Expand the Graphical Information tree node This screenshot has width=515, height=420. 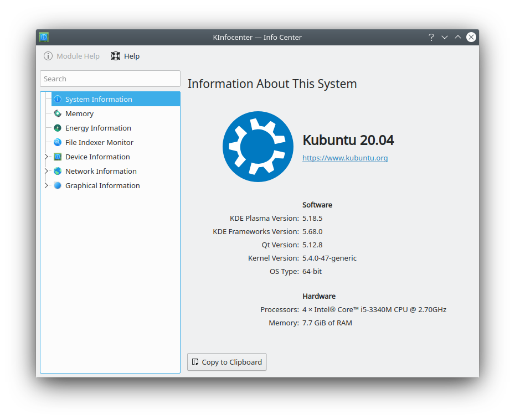click(x=47, y=185)
